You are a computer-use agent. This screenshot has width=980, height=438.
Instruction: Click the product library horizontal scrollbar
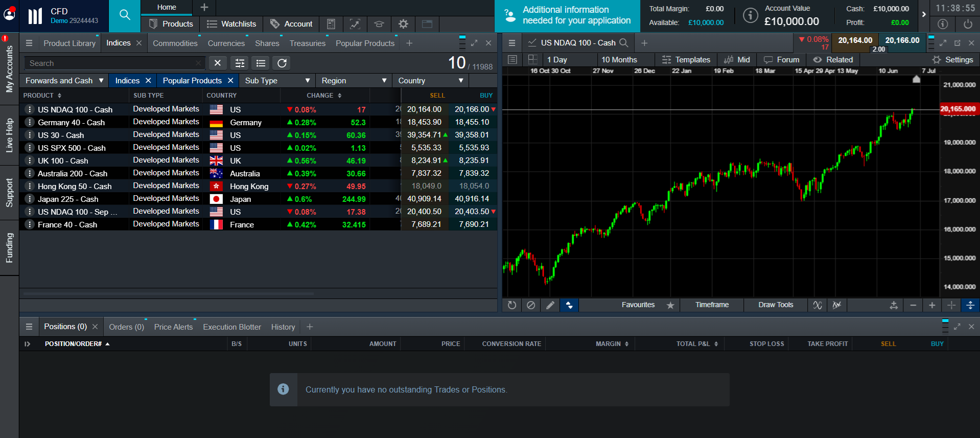point(169,294)
